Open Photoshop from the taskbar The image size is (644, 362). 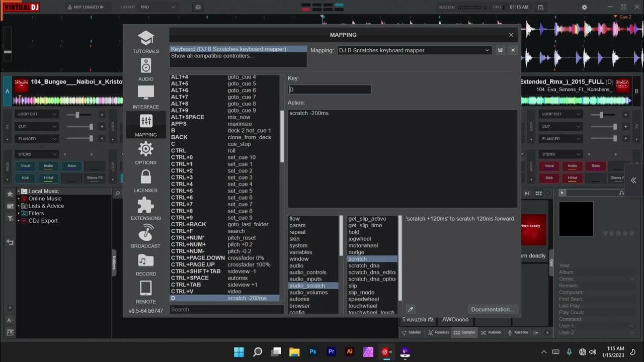coord(313,351)
